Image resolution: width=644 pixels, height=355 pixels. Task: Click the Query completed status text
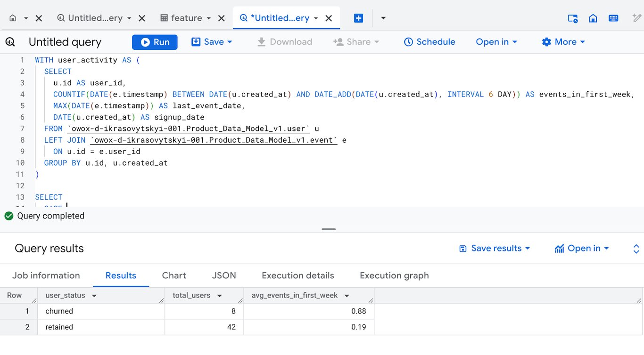coord(50,216)
